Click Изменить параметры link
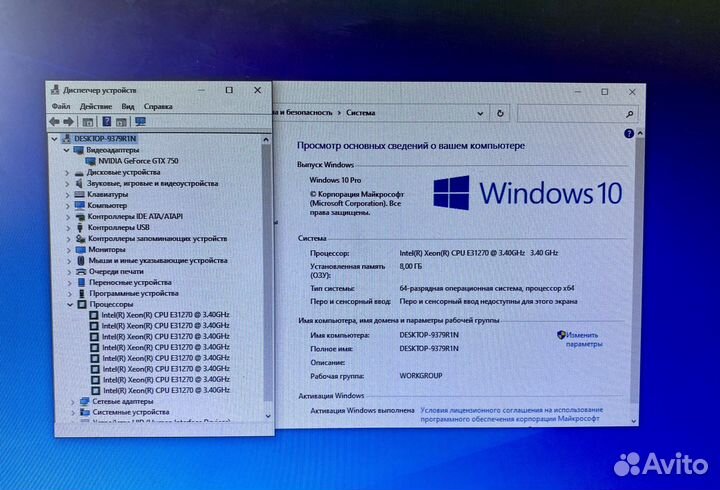This screenshot has width=720, height=490. (x=584, y=340)
